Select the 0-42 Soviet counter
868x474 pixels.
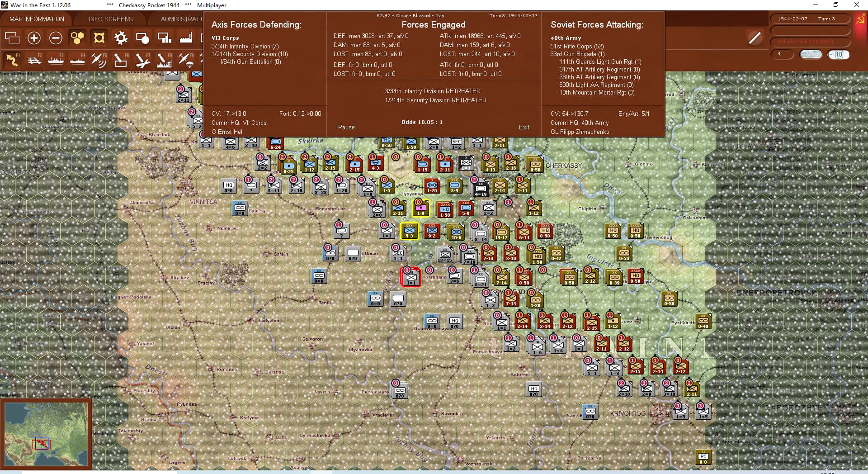click(557, 253)
